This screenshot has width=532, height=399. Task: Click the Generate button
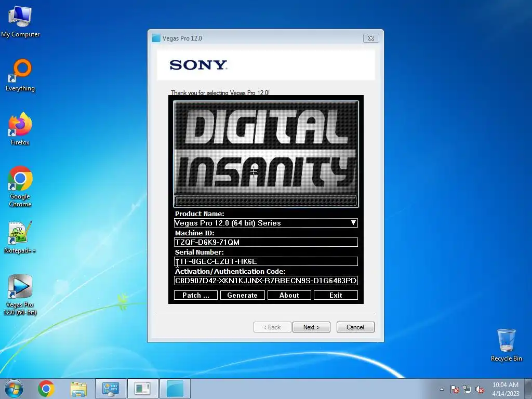242,295
